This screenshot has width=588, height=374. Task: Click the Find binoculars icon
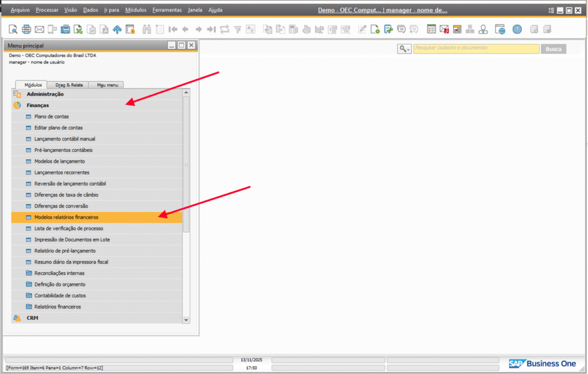pyautogui.click(x=146, y=29)
